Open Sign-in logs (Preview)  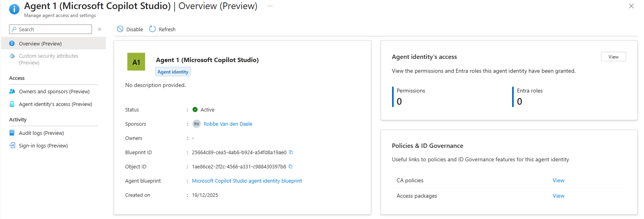coord(43,145)
